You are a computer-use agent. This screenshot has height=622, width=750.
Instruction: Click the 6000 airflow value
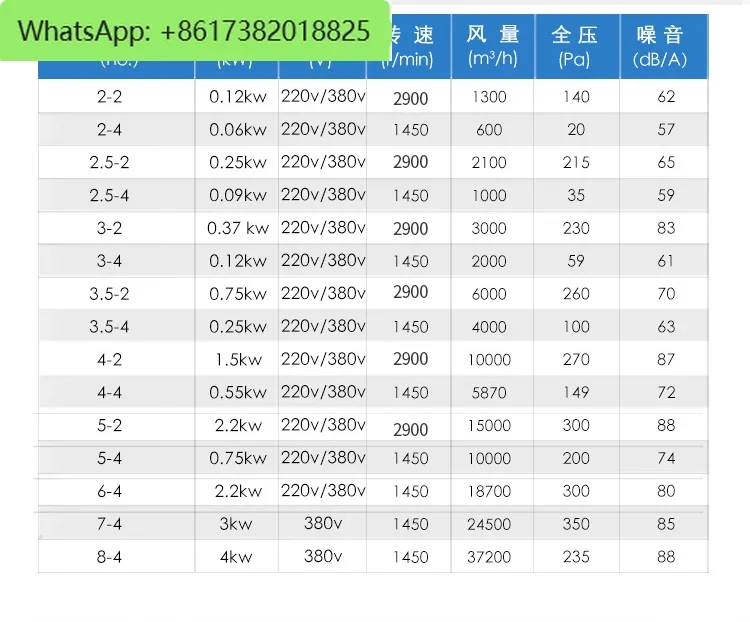click(x=489, y=293)
